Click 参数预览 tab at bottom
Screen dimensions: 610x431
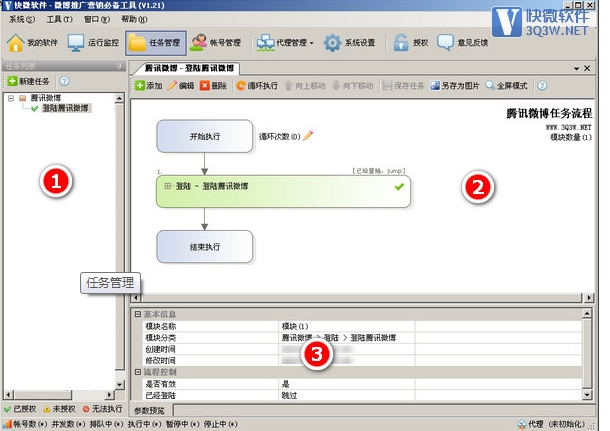click(x=150, y=410)
